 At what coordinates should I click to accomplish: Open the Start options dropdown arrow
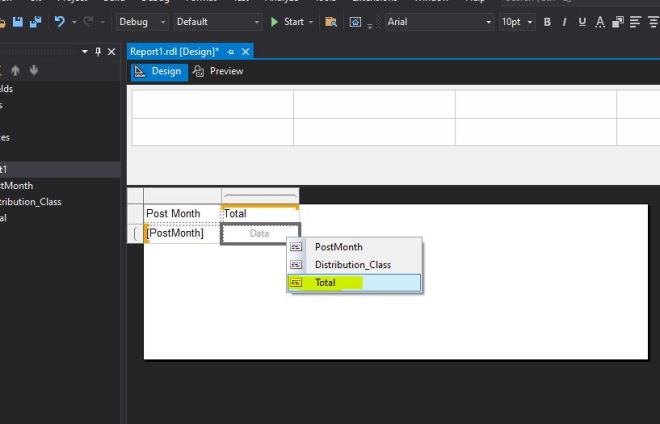pos(311,22)
